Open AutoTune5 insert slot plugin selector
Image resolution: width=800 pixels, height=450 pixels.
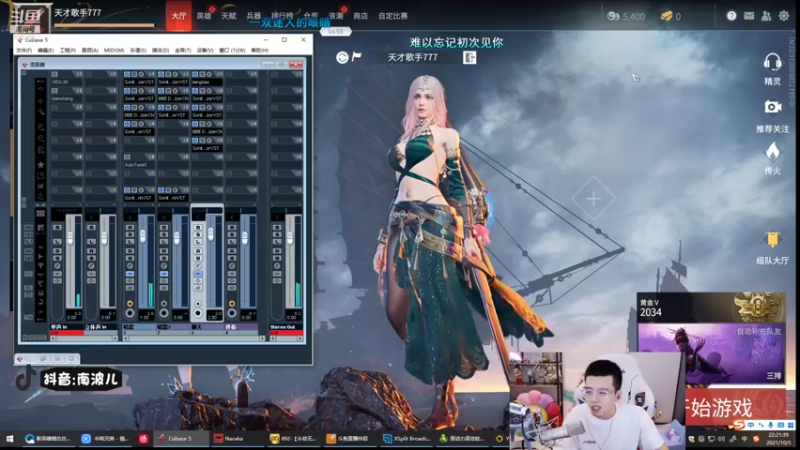tap(138, 164)
